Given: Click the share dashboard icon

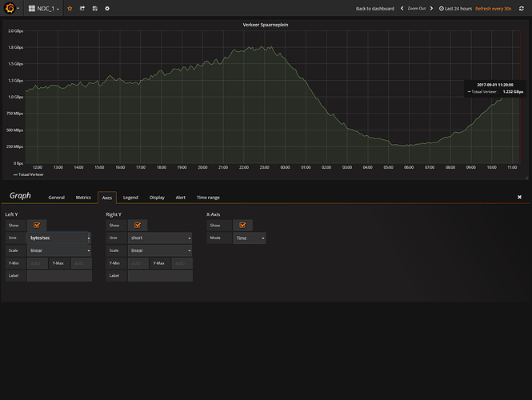Looking at the screenshot, I should [82, 8].
